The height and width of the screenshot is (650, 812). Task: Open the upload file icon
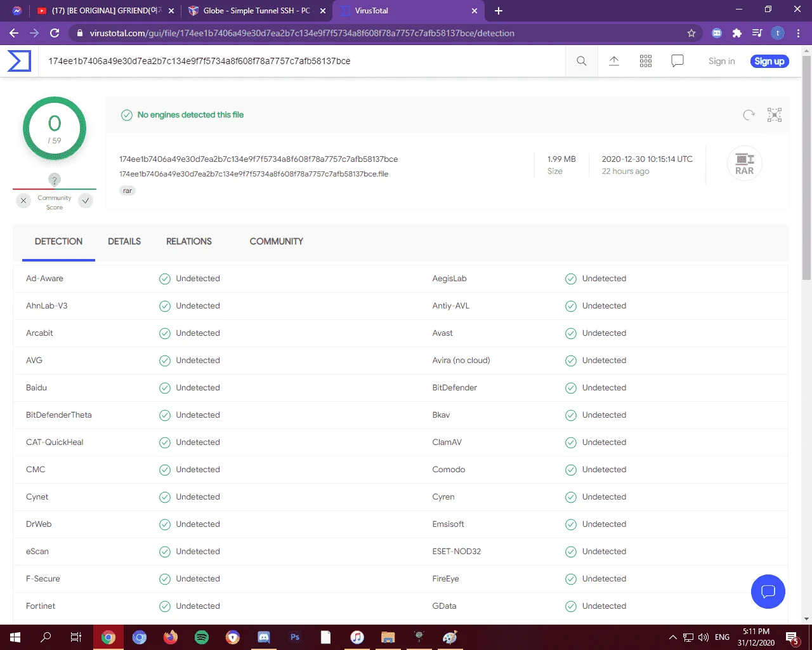[614, 61]
